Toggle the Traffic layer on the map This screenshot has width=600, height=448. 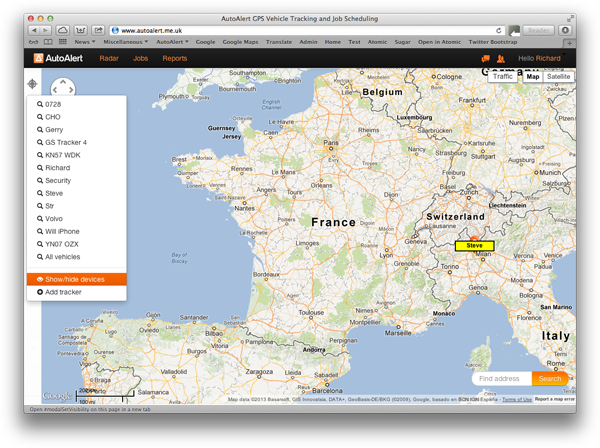point(502,77)
